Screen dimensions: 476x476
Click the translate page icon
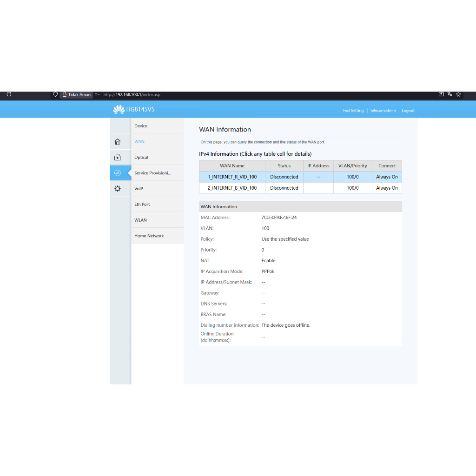tap(450, 94)
